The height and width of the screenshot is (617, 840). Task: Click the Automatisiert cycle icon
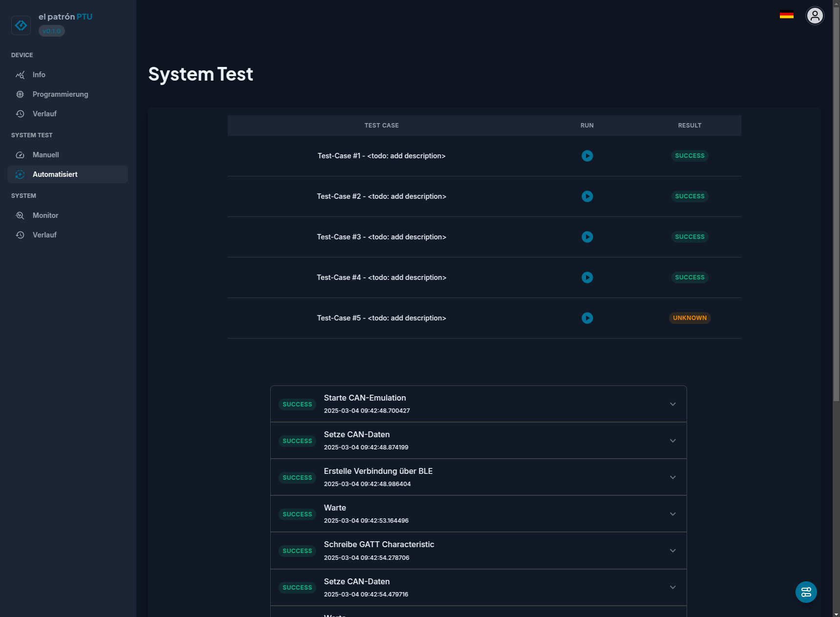[x=20, y=174]
